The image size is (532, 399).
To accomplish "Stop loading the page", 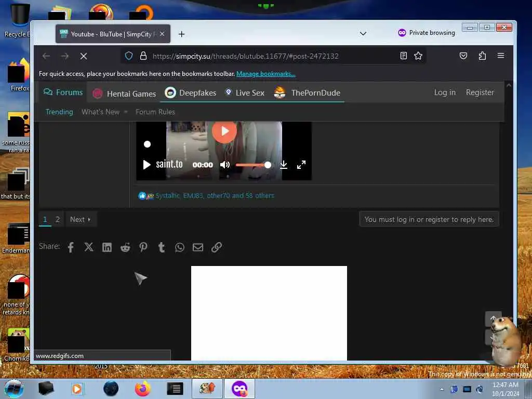I will (x=84, y=56).
